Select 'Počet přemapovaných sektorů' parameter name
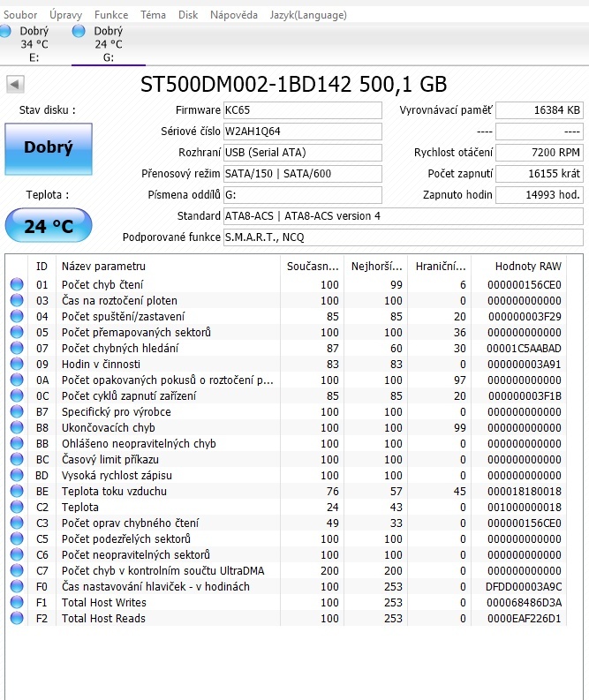 [136, 333]
